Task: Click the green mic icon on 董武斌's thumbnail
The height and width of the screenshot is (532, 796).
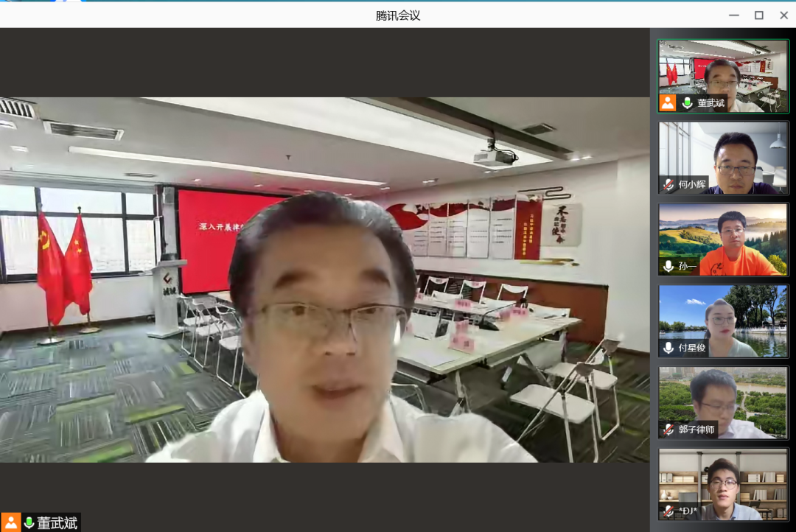Action: coord(688,103)
